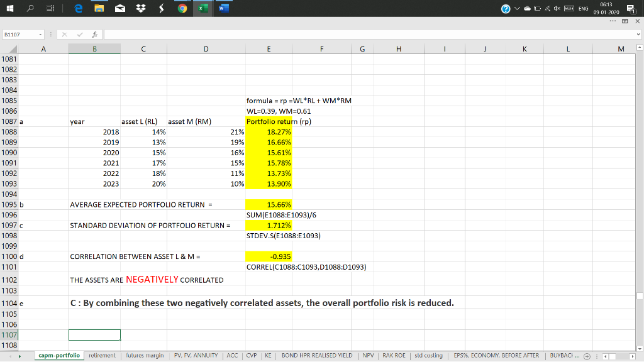Open RAK ROE sheet tab

click(394, 356)
